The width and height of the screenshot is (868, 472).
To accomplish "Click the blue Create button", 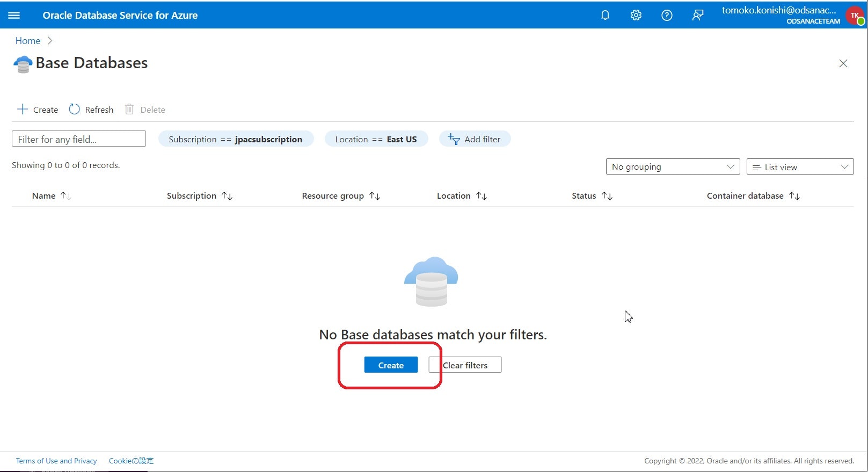I will pos(391,365).
